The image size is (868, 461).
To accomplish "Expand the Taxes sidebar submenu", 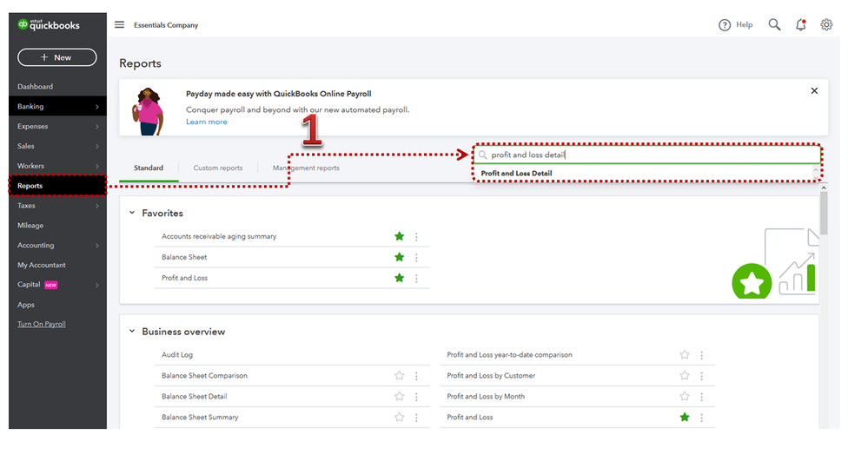I will pyautogui.click(x=96, y=206).
